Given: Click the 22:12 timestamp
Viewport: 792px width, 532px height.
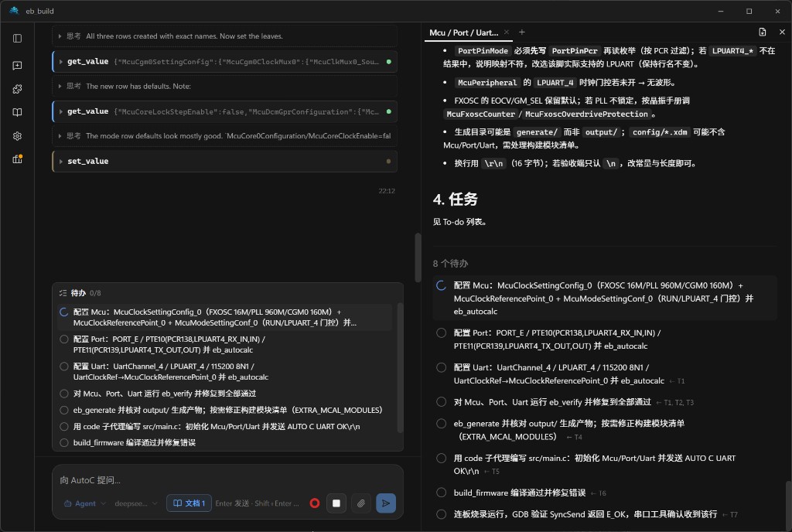Looking at the screenshot, I should 387,191.
